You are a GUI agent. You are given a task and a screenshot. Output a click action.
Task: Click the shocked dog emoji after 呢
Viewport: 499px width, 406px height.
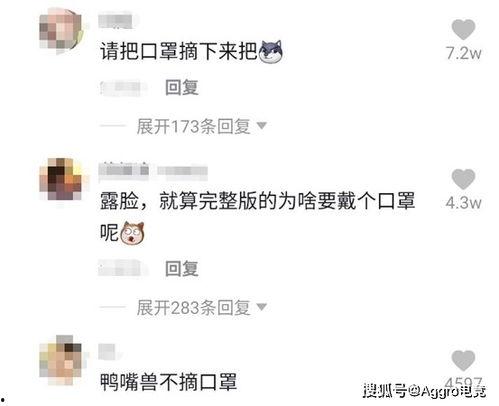[x=132, y=233]
